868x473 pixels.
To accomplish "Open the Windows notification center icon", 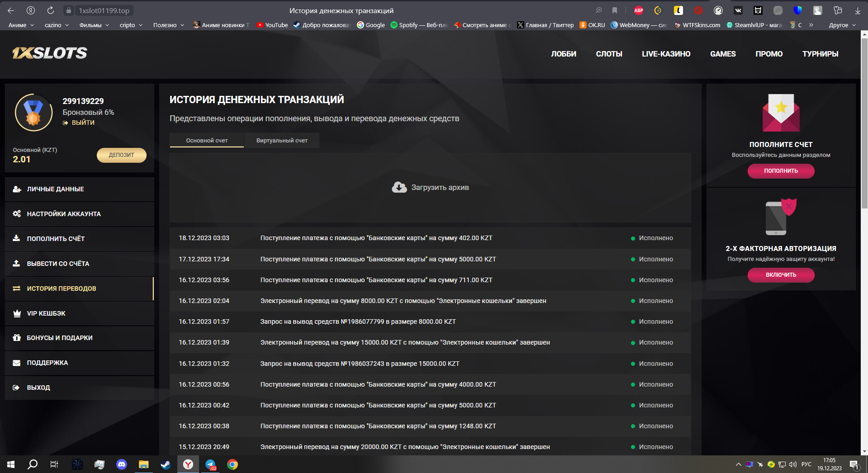I will point(854,464).
